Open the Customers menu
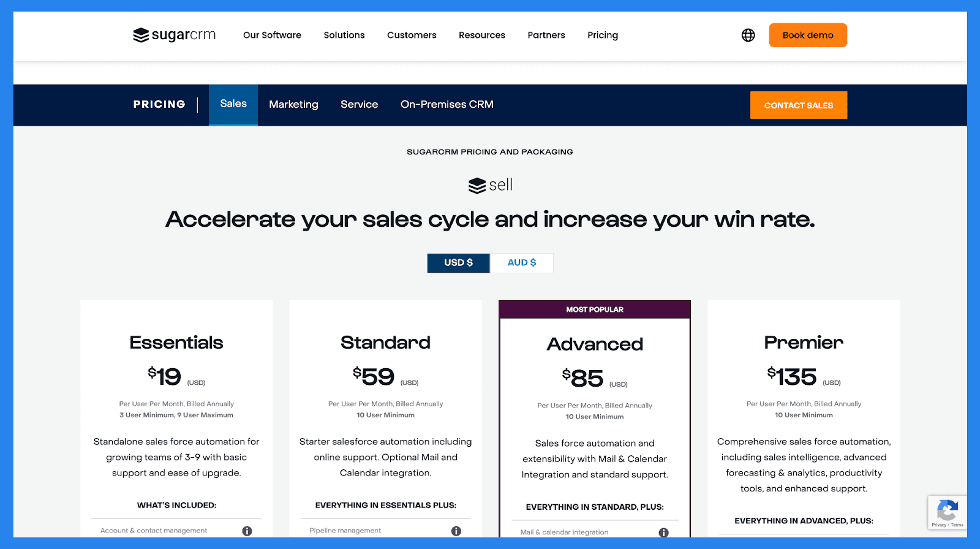Image resolution: width=980 pixels, height=549 pixels. 412,35
